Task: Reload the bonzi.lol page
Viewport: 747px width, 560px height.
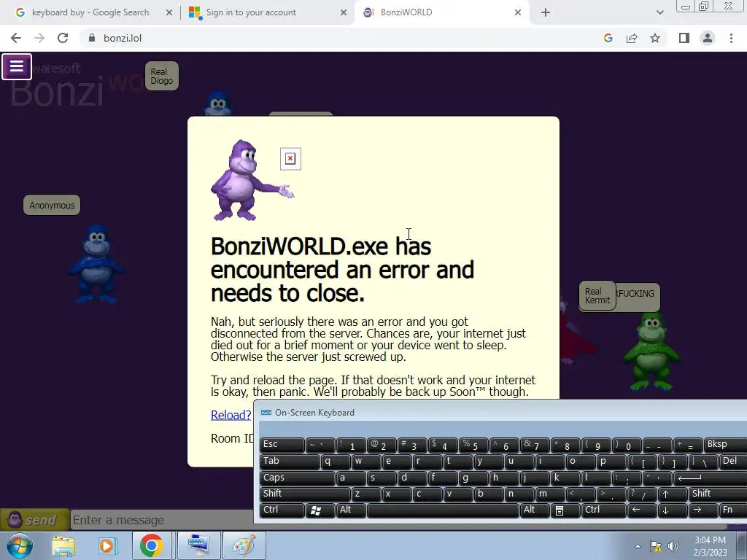Action: [63, 38]
